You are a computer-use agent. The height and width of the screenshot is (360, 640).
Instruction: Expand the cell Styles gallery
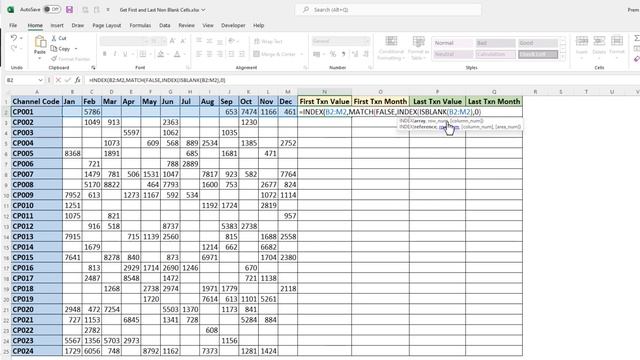pyautogui.click(x=563, y=57)
